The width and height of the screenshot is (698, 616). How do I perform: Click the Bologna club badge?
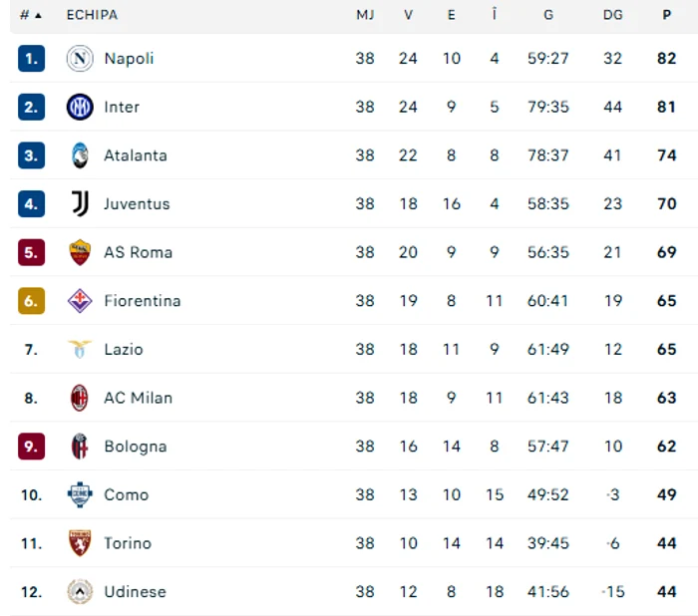(x=80, y=447)
